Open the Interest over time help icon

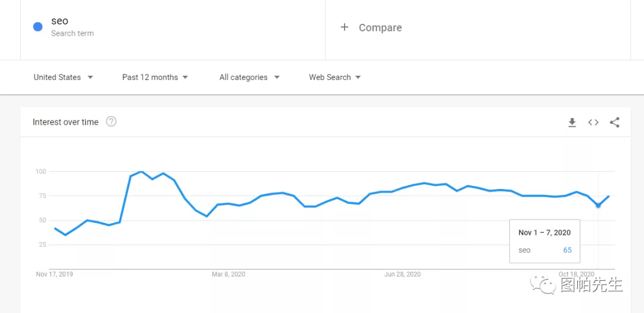coord(112,122)
